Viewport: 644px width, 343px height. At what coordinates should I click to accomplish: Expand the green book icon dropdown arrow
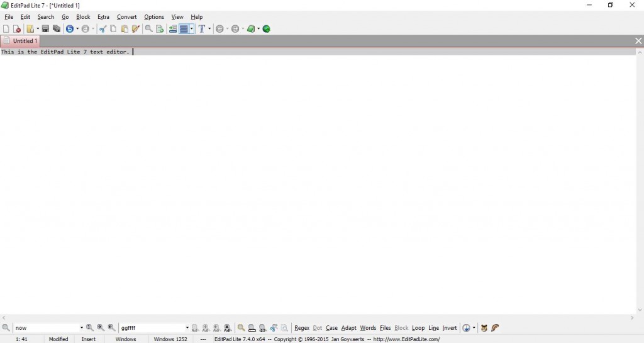(258, 29)
